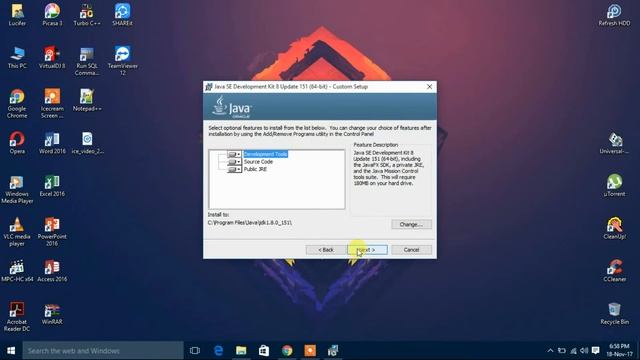Open the Windows Start menu
This screenshot has width=640, height=360.
pos(11,351)
